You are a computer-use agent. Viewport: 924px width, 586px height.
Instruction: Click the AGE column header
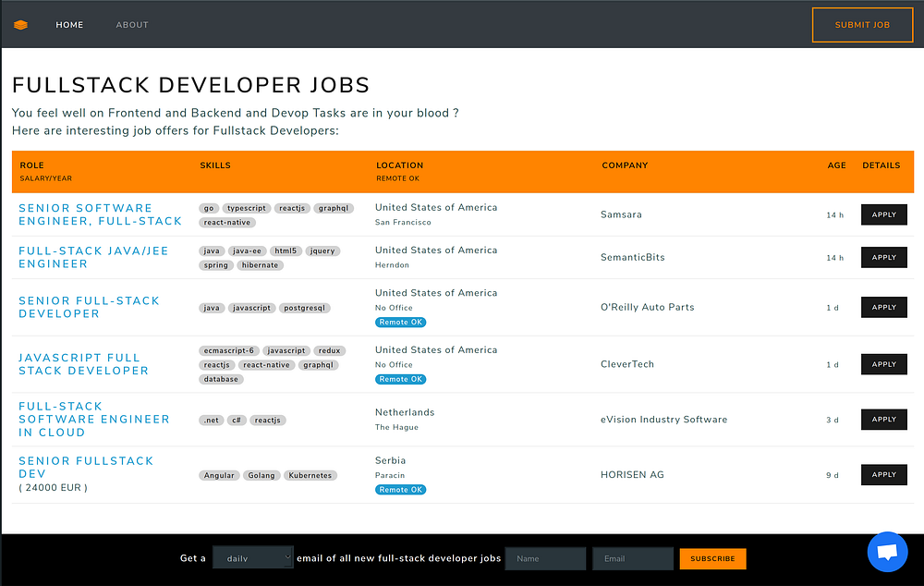836,165
